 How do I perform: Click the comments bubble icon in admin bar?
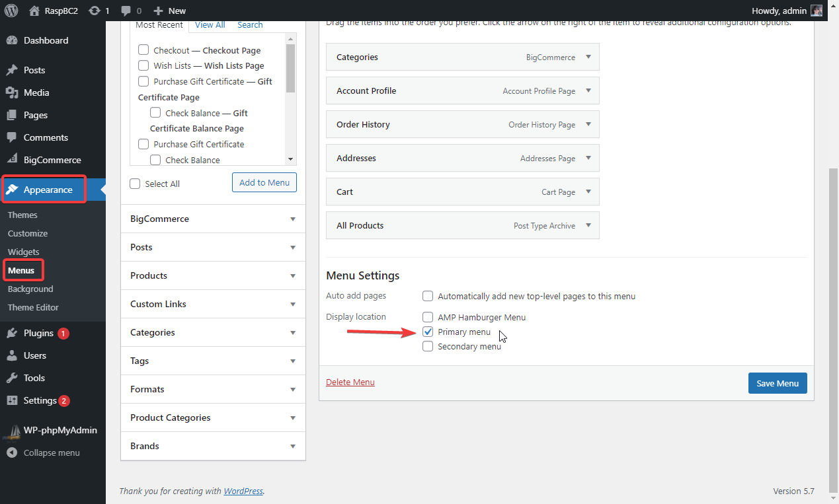tap(126, 11)
